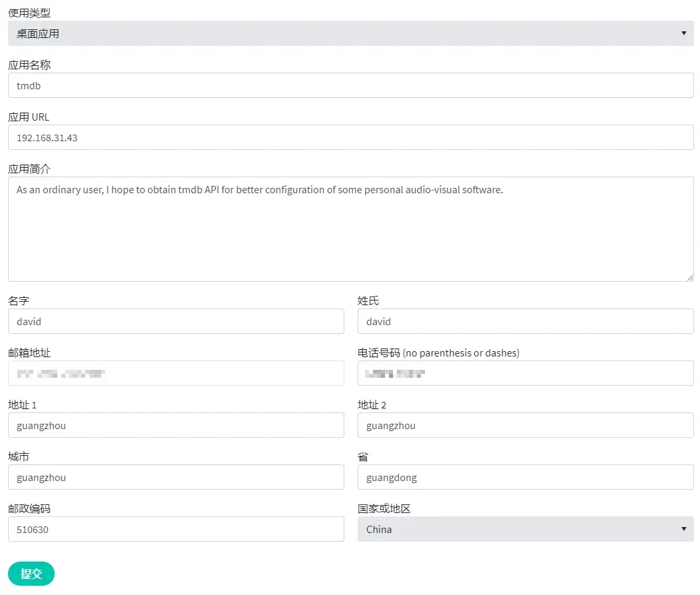Focus the 邮箱地址 input box

[x=176, y=373]
